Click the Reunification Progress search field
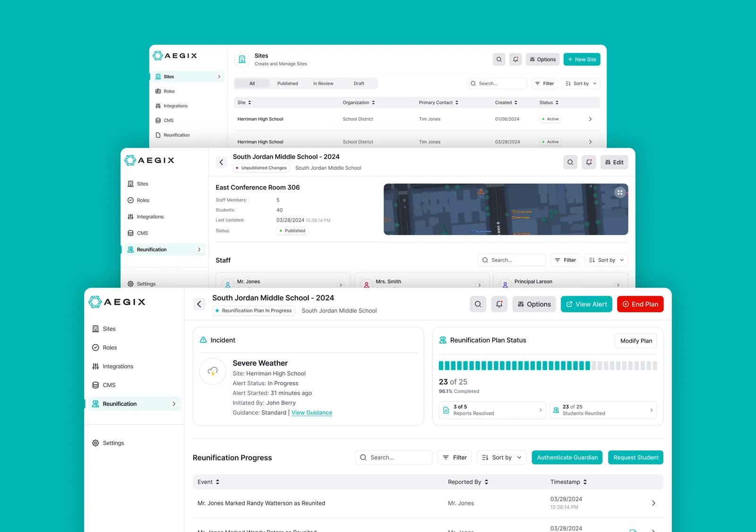Screen dimensions: 756x532 point(394,457)
